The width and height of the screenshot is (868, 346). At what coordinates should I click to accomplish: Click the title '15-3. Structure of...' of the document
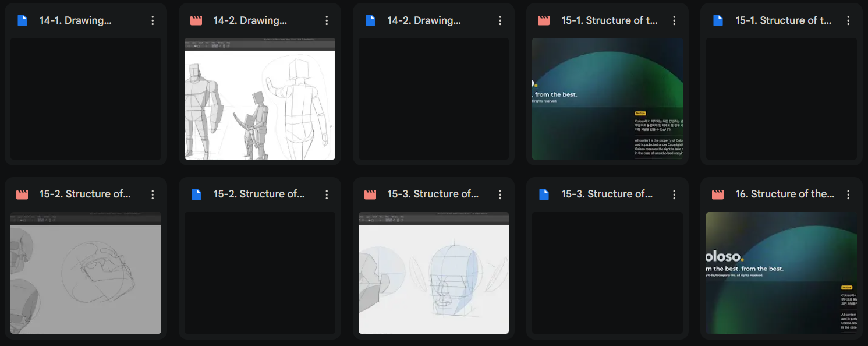(607, 195)
